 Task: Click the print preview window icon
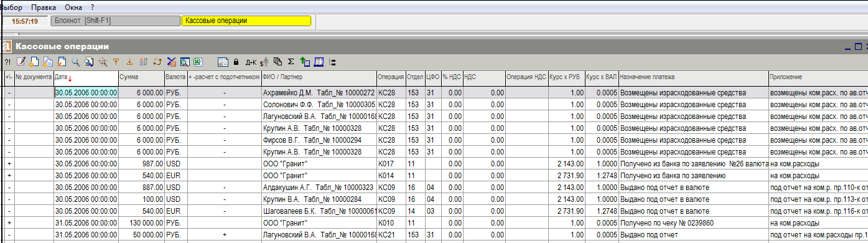tap(185, 62)
